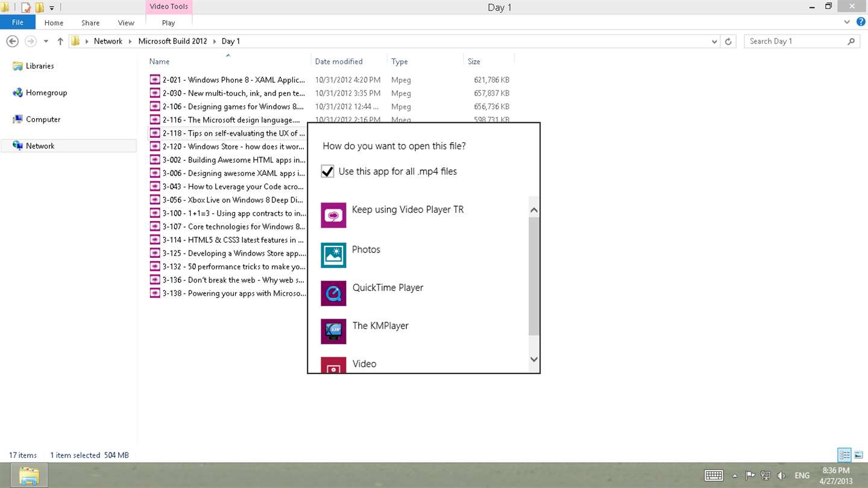Click the volume speaker tray icon
Screen dimensions: 868x488
(781, 475)
